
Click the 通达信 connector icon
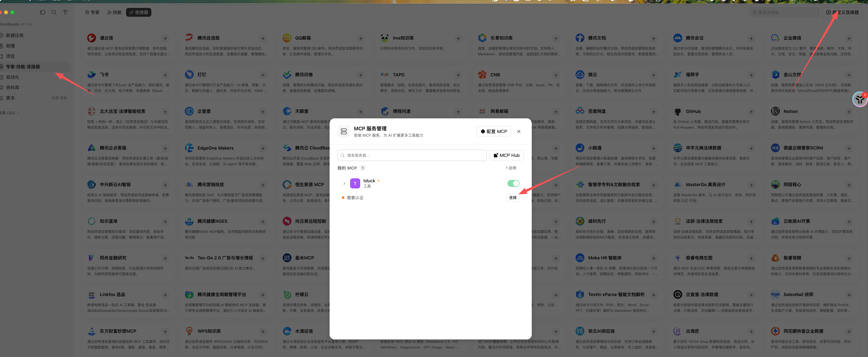[91, 38]
